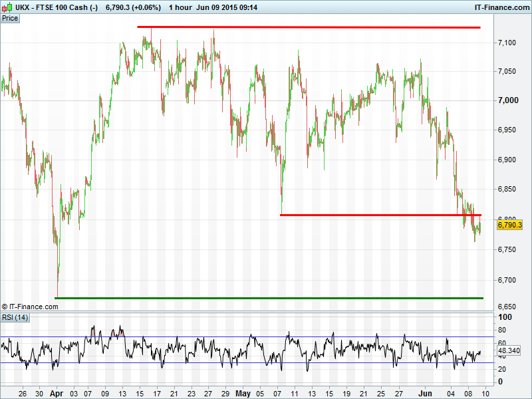Click the candlestick chart icon in title bar
The width and height of the screenshot is (532, 399).
pos(7,7)
